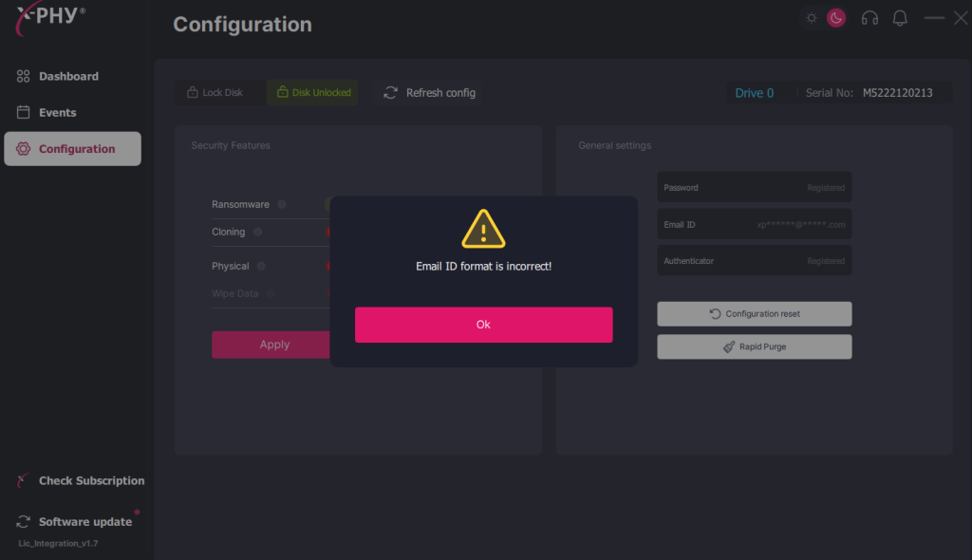This screenshot has height=560, width=972.
Task: Go to the Events page
Action: (x=57, y=112)
